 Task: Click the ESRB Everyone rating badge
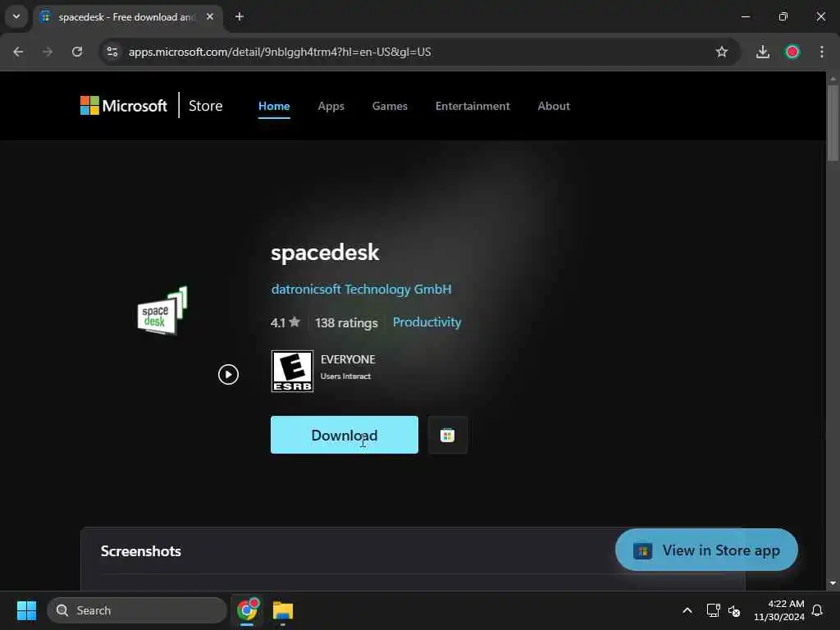click(292, 372)
